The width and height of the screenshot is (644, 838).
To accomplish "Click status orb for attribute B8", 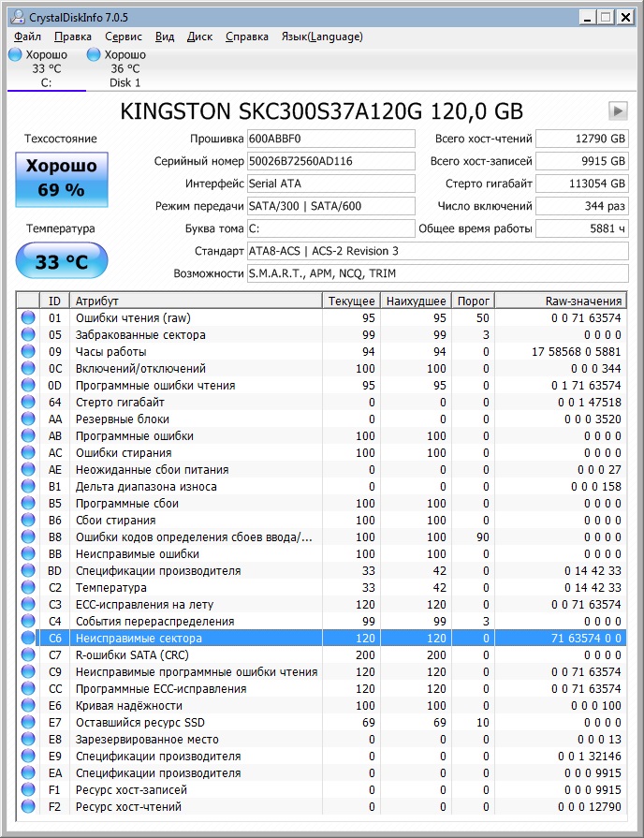I will pos(28,537).
